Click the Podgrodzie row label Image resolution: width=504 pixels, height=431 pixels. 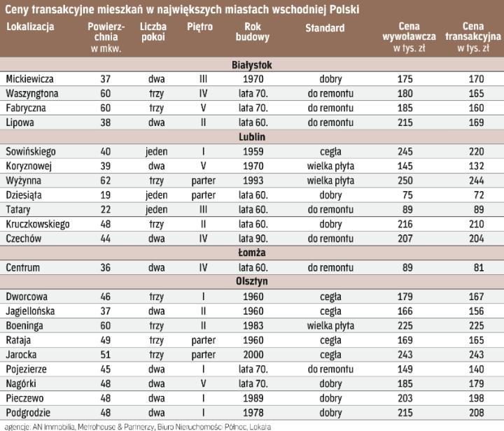click(x=27, y=412)
